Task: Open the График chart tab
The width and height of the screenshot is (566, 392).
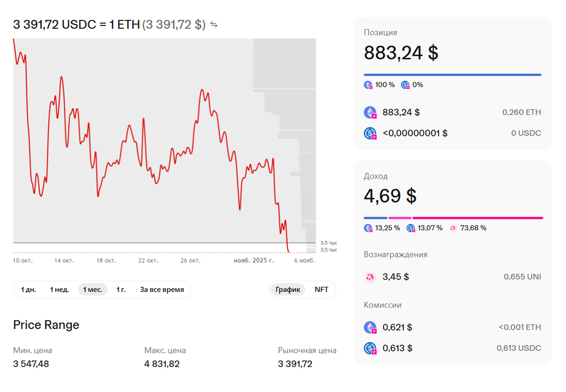Action: pos(288,289)
